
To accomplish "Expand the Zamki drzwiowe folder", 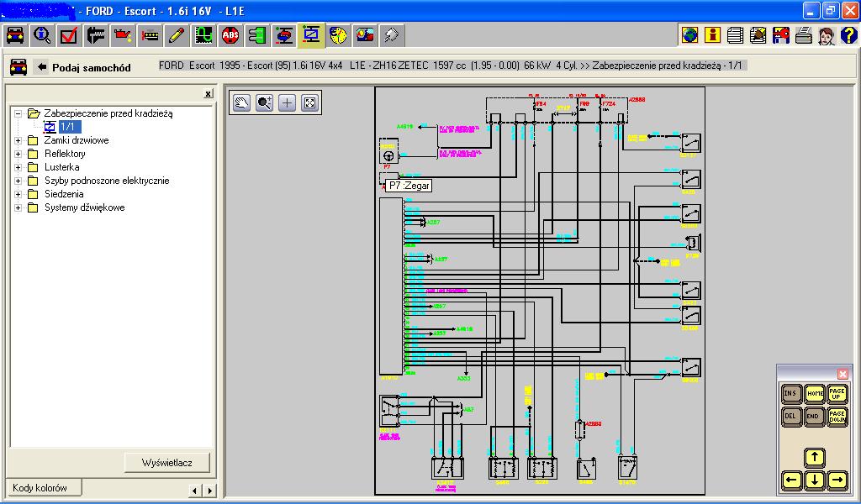I will pyautogui.click(x=18, y=140).
